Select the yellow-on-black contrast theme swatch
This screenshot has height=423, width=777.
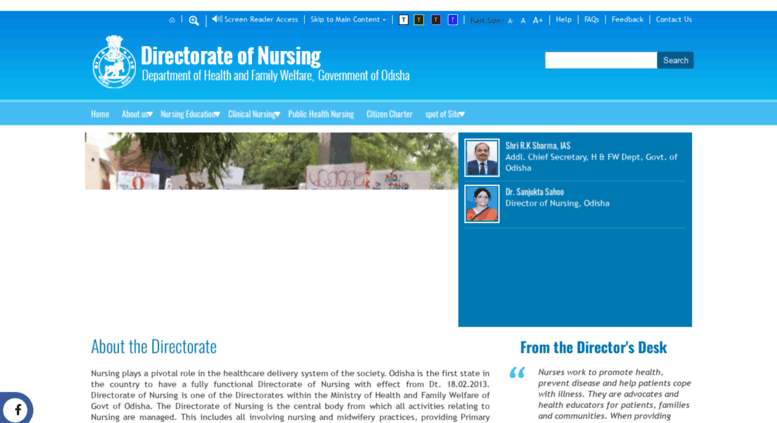click(419, 20)
